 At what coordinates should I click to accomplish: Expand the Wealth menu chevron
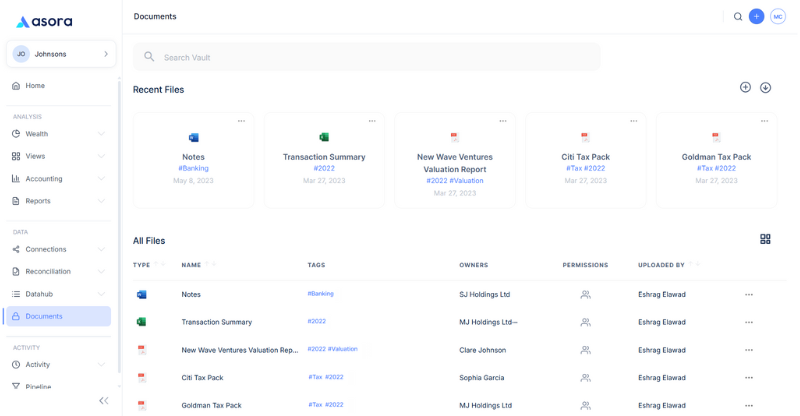(101, 134)
